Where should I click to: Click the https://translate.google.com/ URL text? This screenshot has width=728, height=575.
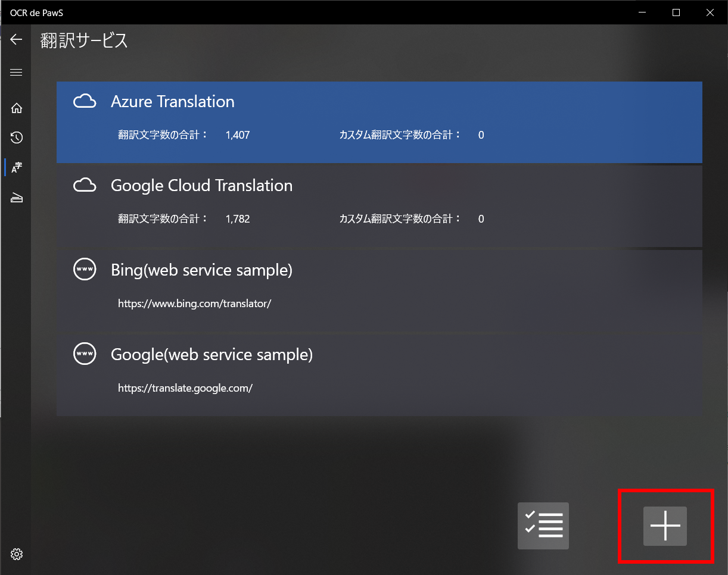pyautogui.click(x=185, y=388)
